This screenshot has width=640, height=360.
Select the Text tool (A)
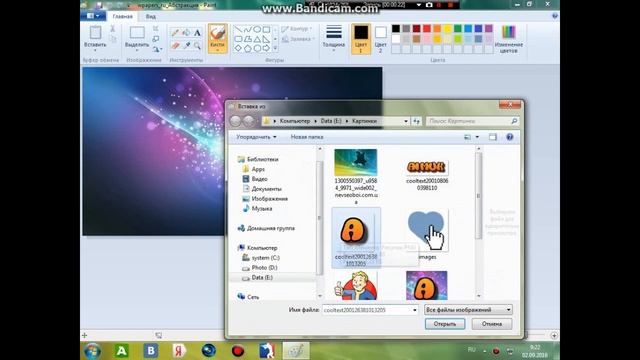tap(197, 33)
